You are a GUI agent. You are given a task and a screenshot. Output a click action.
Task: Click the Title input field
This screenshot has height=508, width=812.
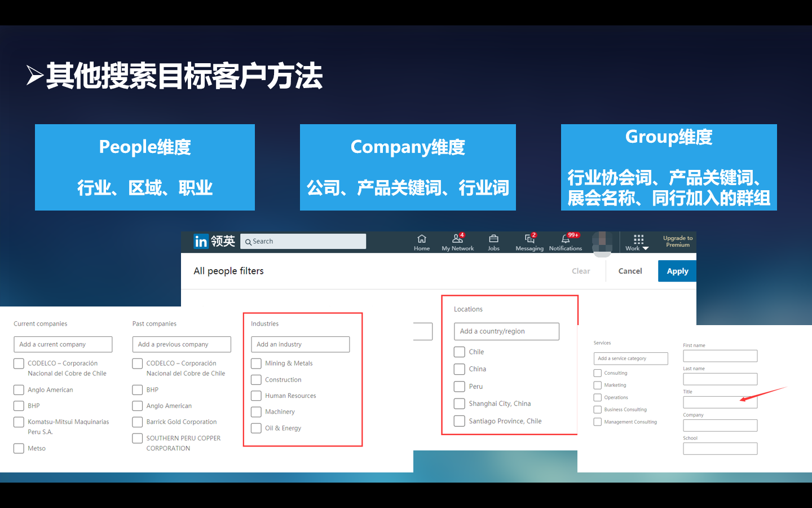tap(720, 402)
